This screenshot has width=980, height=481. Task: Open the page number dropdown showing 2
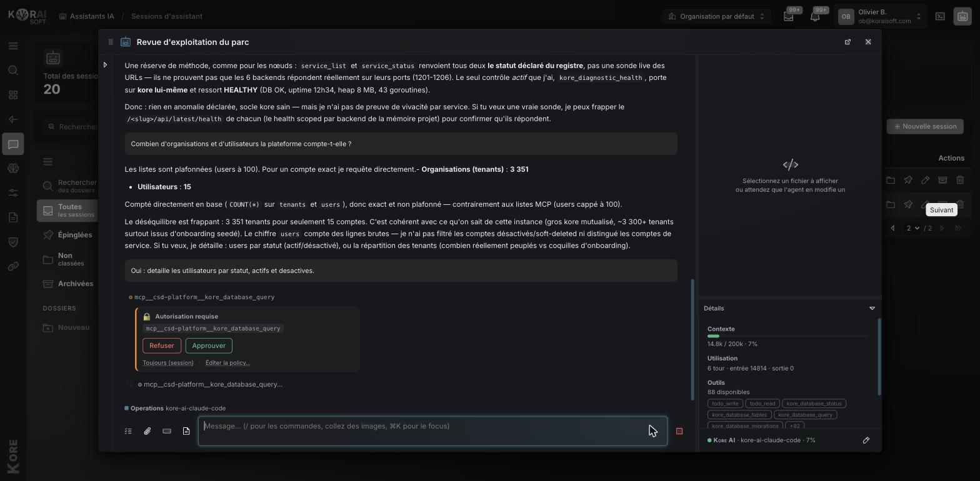[913, 228]
